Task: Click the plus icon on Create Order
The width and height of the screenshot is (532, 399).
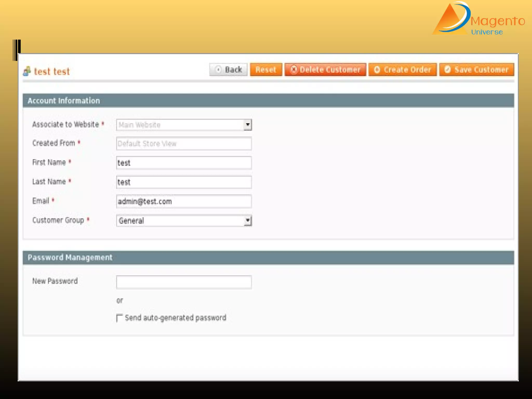Action: (377, 69)
